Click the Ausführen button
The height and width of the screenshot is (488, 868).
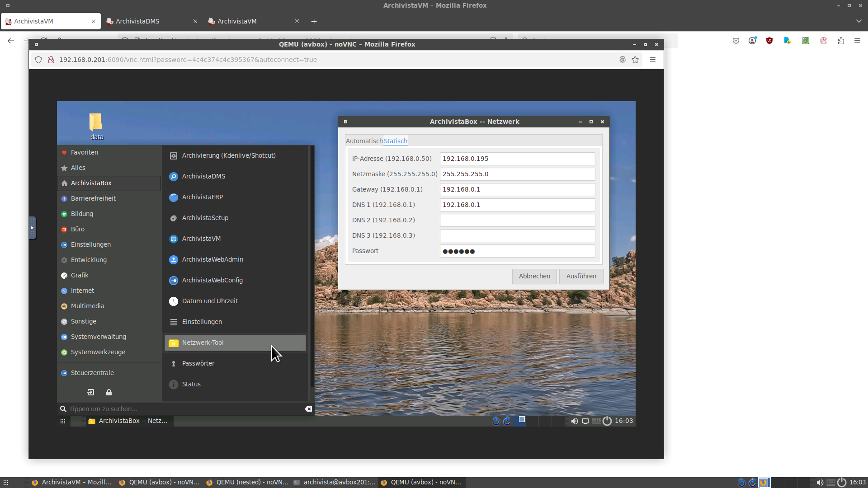point(581,276)
